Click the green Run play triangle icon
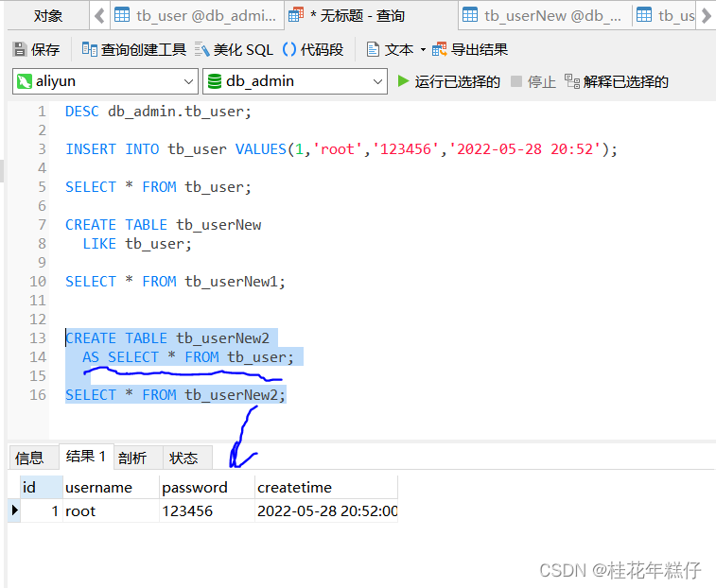716x588 pixels. coord(403,81)
